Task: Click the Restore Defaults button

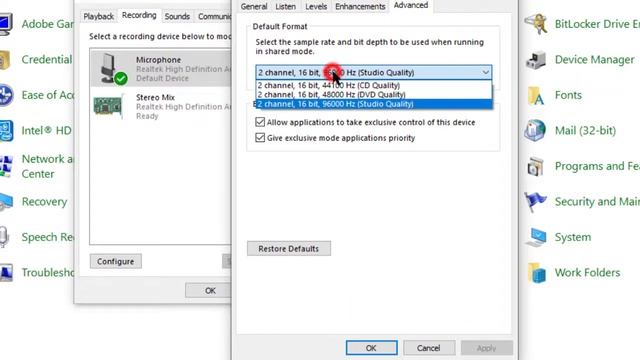Action: tap(289, 249)
